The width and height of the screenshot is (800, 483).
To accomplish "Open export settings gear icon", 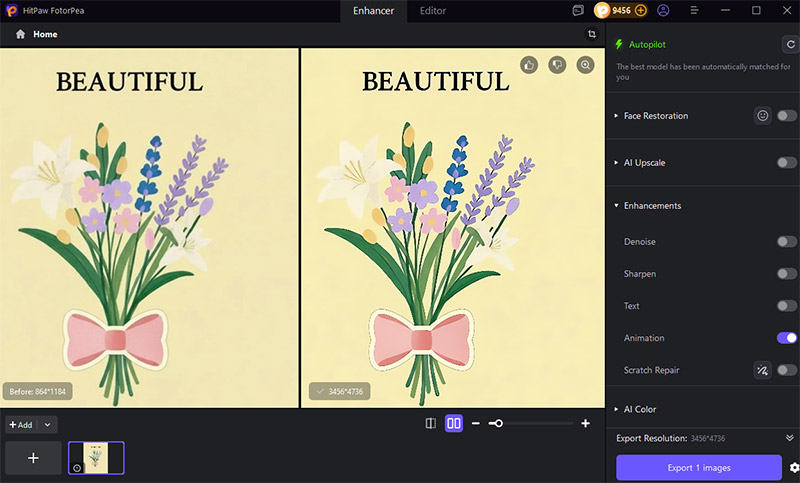I will [794, 467].
